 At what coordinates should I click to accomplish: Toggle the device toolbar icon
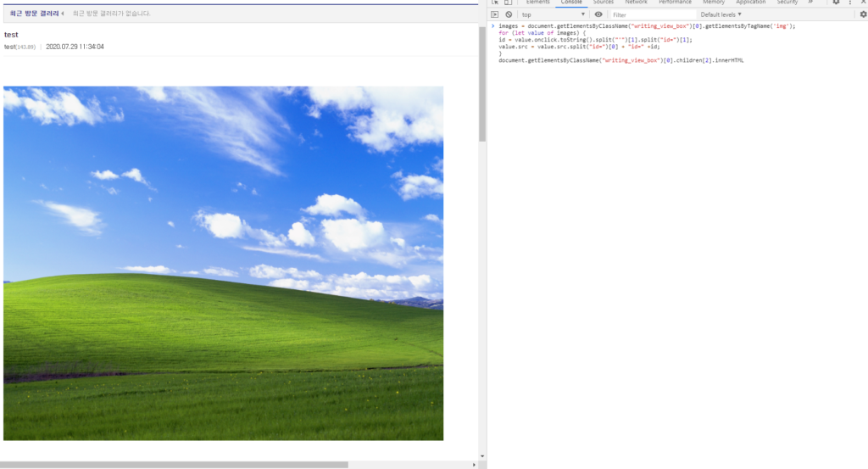508,3
